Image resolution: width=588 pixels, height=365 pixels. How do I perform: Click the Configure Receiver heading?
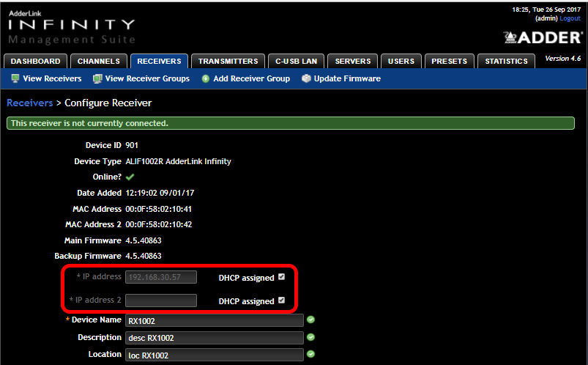tap(108, 103)
